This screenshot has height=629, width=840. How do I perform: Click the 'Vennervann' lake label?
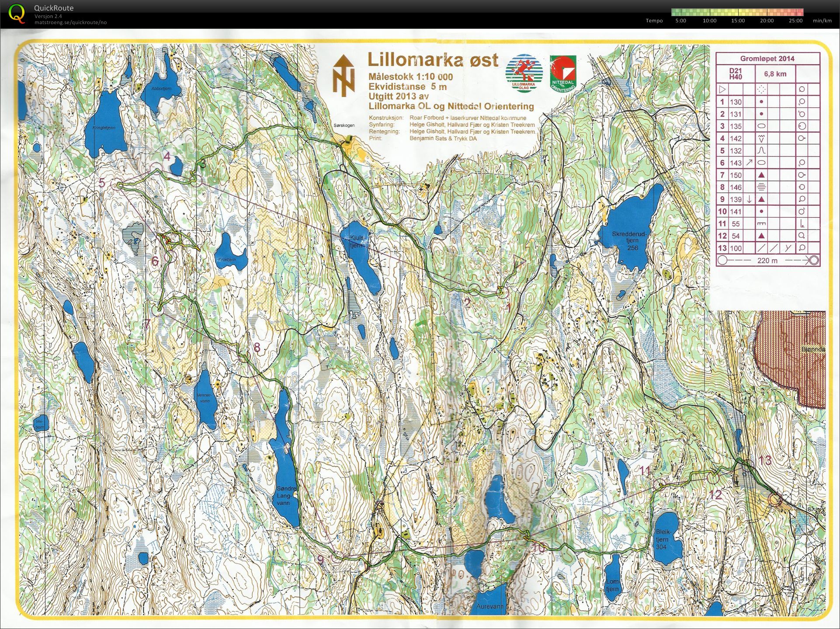tap(204, 397)
